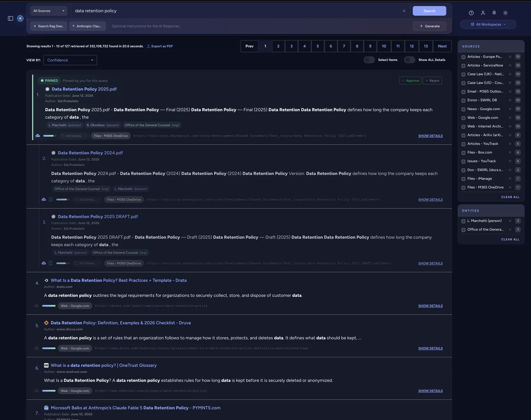This screenshot has width=531, height=420.
Task: Open the notifications bell
Action: coord(494,13)
